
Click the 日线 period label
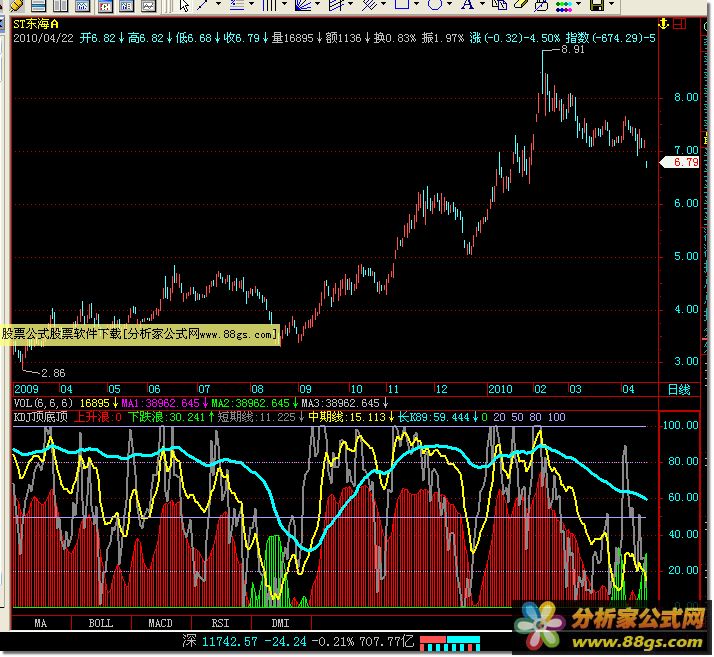(x=679, y=388)
